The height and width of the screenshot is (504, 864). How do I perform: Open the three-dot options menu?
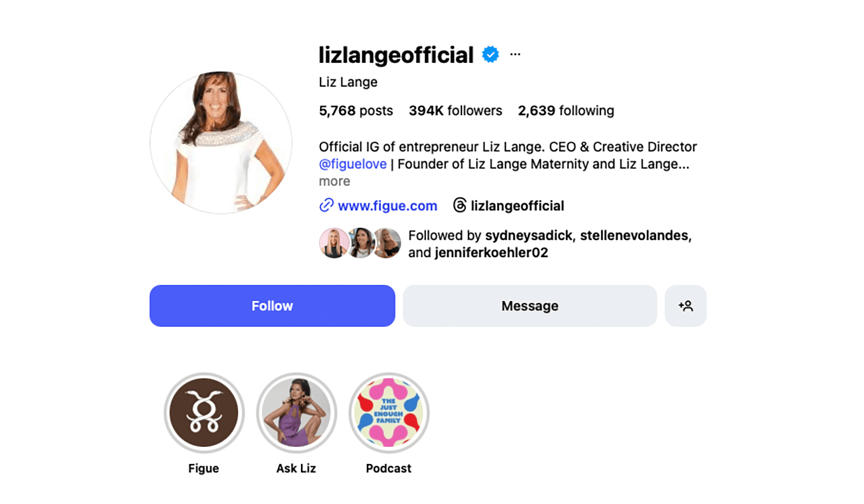515,55
